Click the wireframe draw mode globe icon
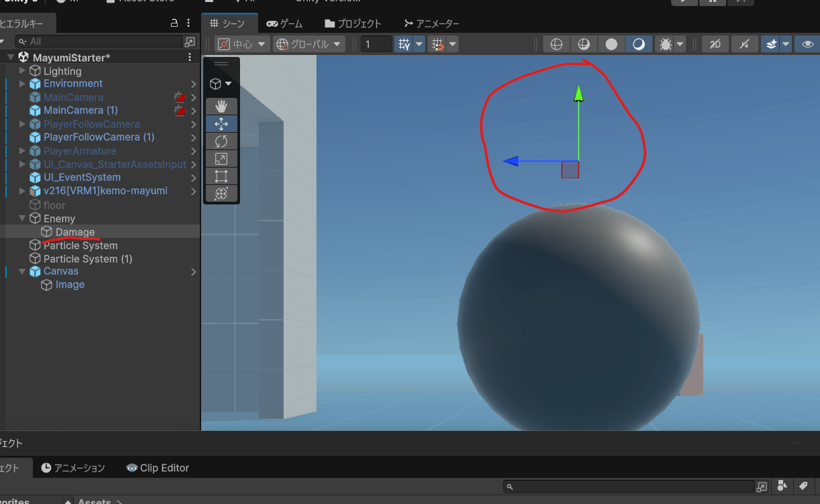Viewport: 820px width, 504px height. tap(556, 44)
